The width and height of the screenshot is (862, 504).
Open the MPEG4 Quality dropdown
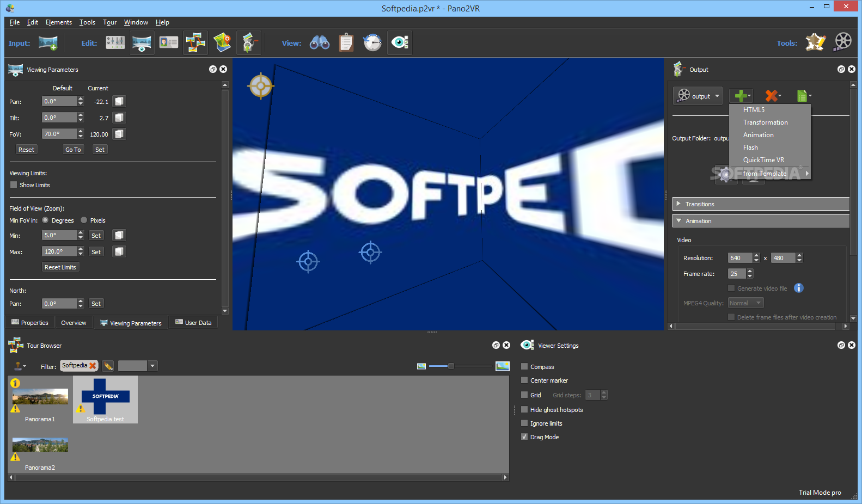[745, 303]
